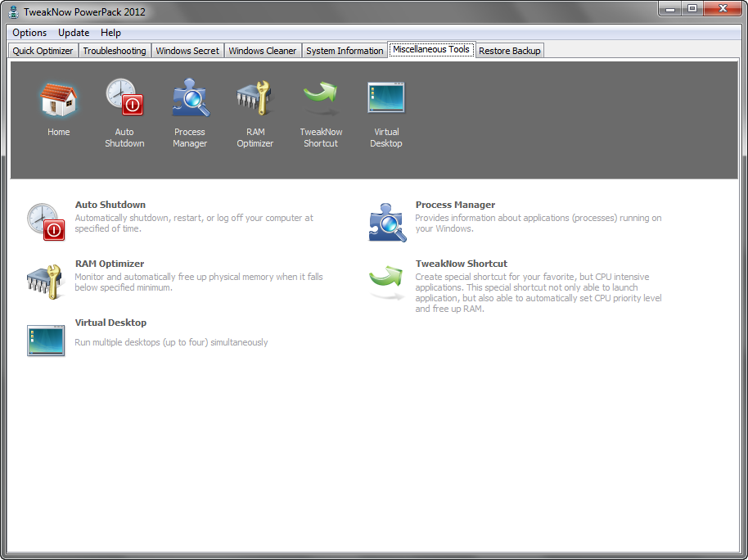This screenshot has height=560, width=748.
Task: Click 'Automatically shutdown, restart, or log off' description
Action: click(194, 223)
